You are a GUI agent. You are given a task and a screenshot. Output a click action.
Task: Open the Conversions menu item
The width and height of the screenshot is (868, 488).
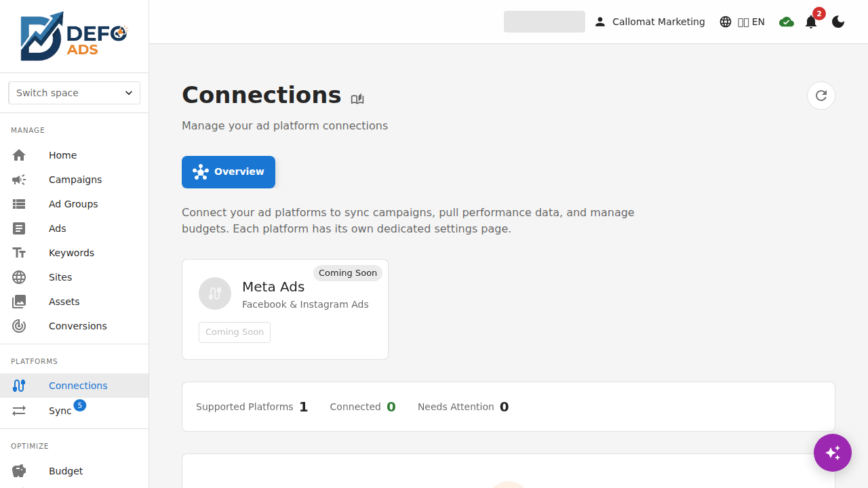(75, 326)
